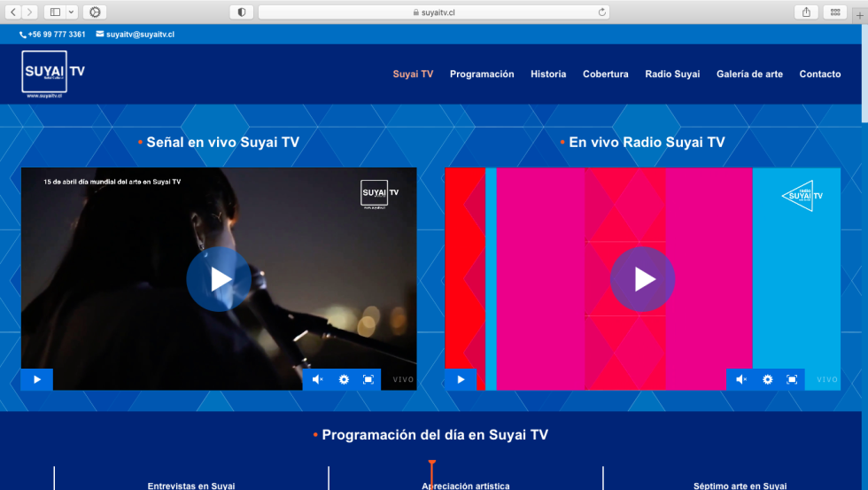The height and width of the screenshot is (490, 868).
Task: Click VIVO label on Suyai TV player
Action: (403, 379)
